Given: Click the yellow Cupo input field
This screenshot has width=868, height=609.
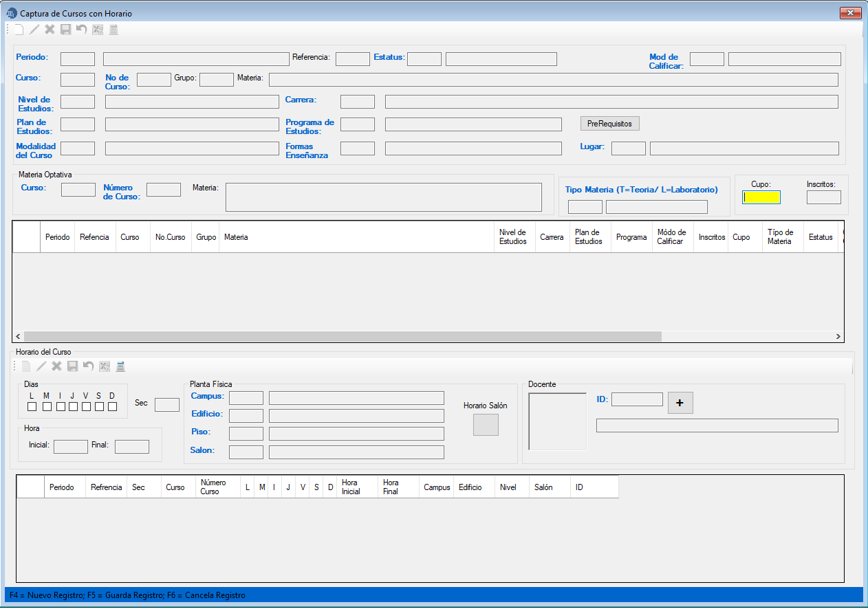Looking at the screenshot, I should click(x=761, y=198).
